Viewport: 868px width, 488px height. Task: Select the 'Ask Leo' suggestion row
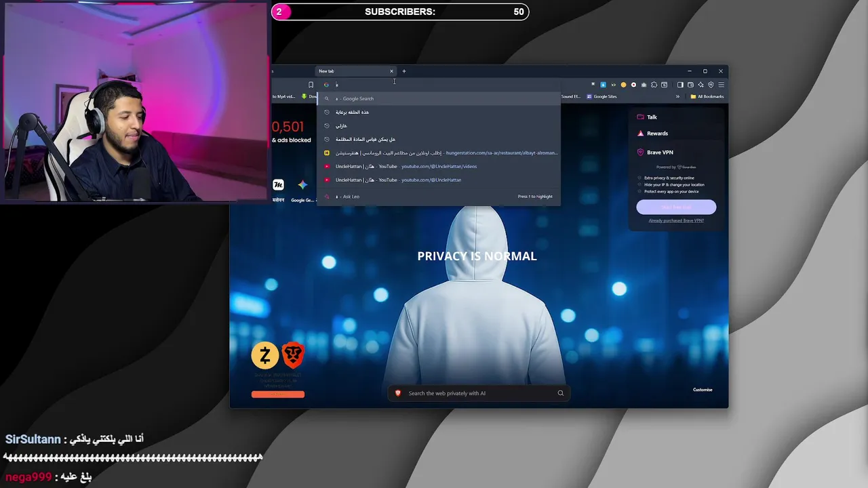(x=439, y=197)
